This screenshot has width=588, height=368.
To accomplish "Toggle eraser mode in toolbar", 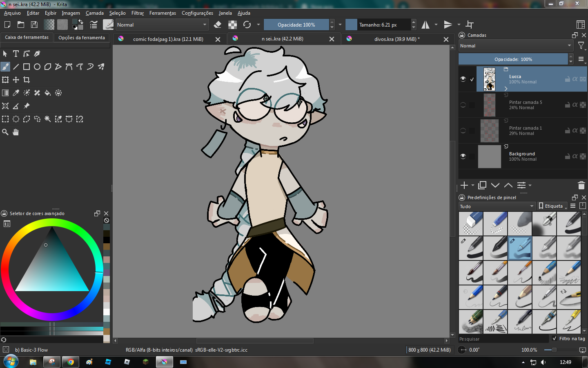I will [218, 25].
